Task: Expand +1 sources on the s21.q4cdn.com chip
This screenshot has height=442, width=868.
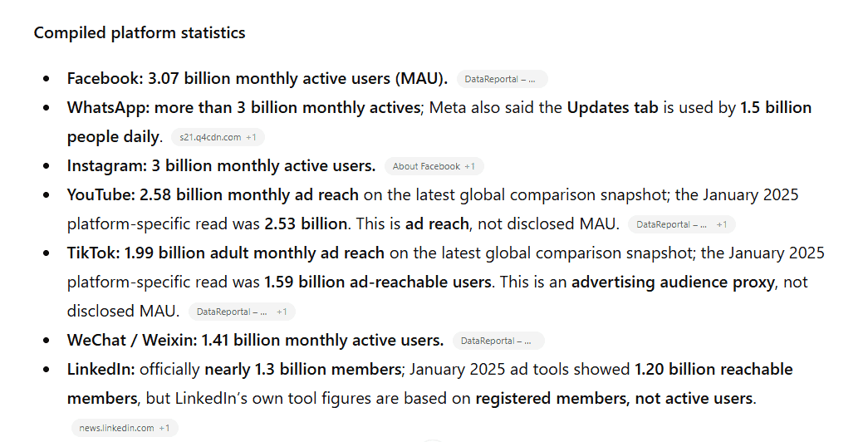Action: [x=251, y=137]
